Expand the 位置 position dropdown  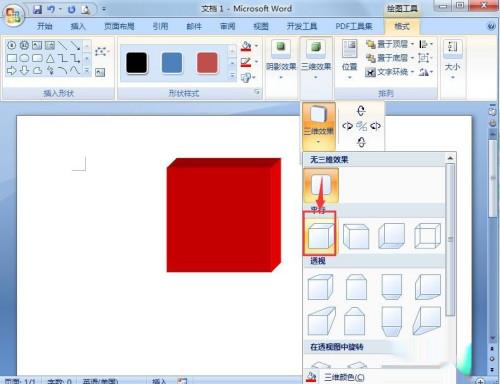pyautogui.click(x=349, y=60)
